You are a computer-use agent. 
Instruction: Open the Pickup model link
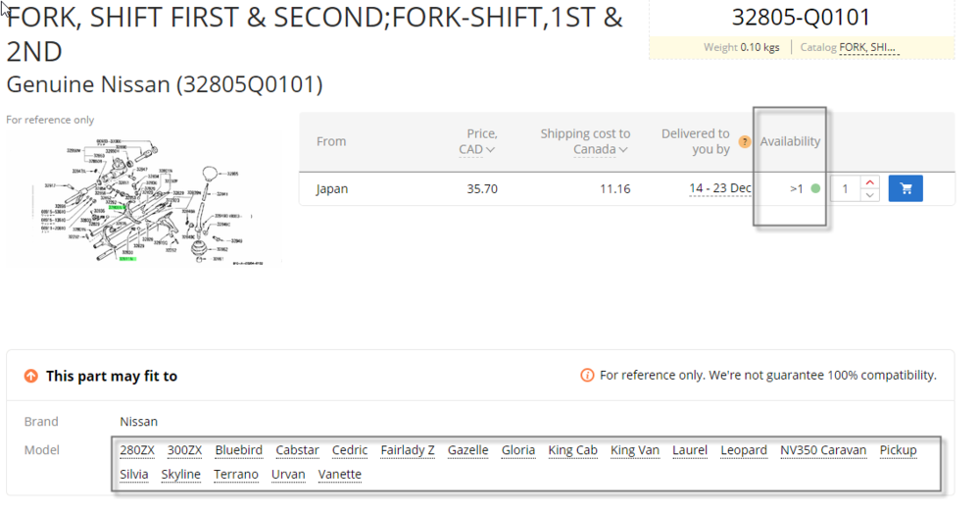pyautogui.click(x=898, y=450)
